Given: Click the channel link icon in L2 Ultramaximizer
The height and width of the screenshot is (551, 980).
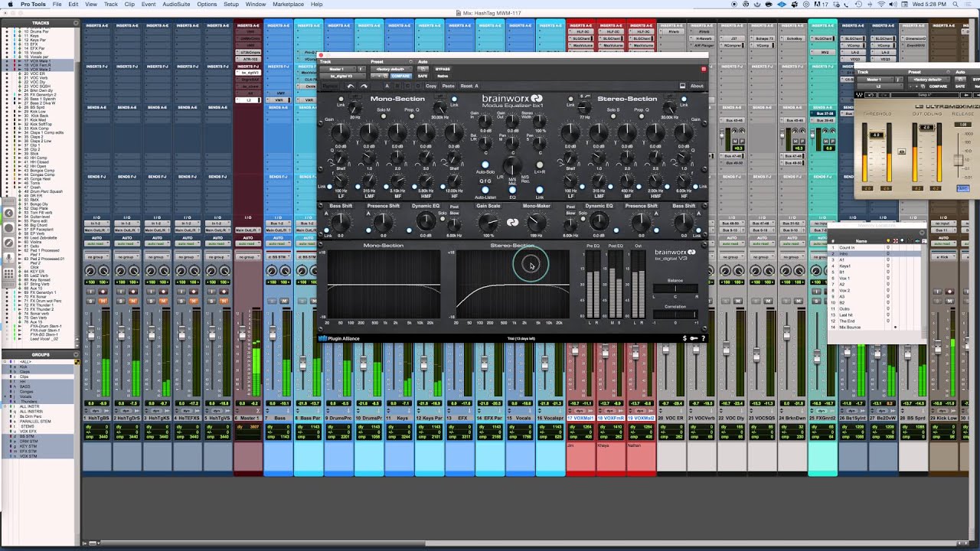Looking at the screenshot, I should tap(902, 152).
